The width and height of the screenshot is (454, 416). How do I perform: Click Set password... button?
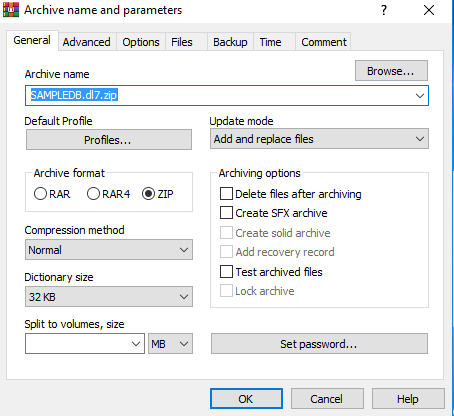coord(319,344)
